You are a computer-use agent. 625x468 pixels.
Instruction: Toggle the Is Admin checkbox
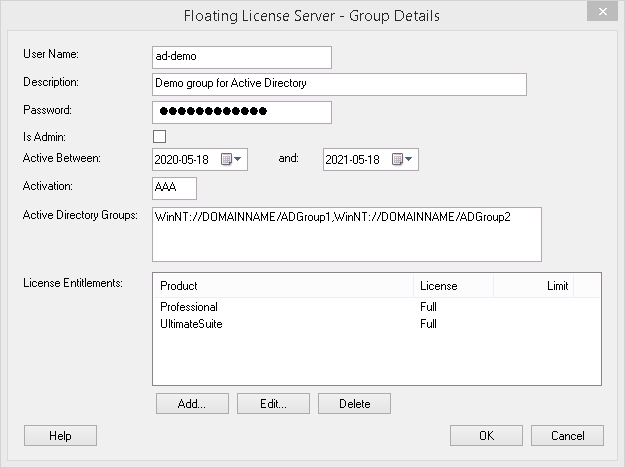tap(159, 136)
